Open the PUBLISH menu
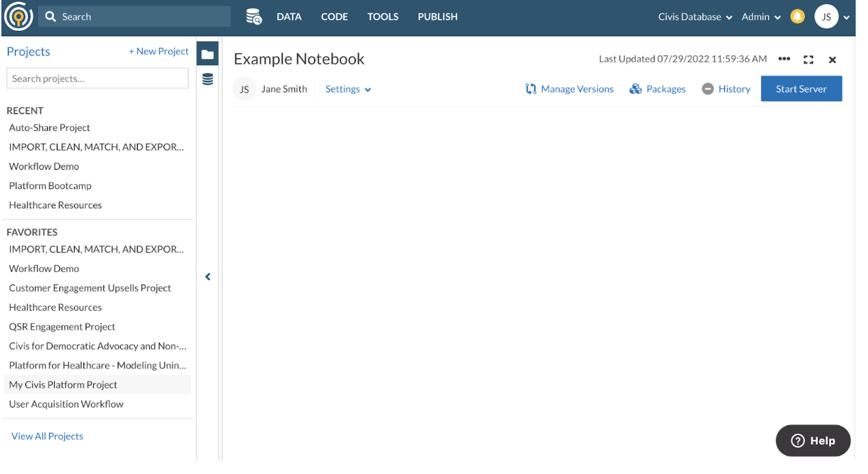Image resolution: width=868 pixels, height=474 pixels. point(437,17)
